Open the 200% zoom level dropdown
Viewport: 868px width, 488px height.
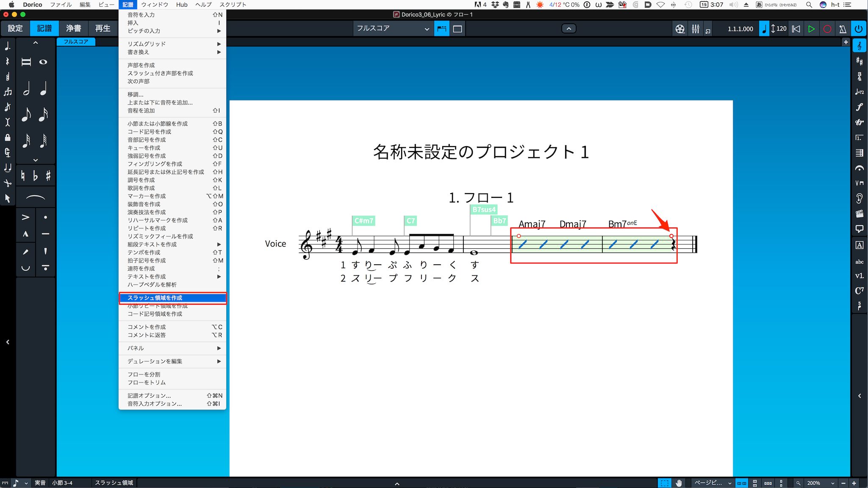821,483
